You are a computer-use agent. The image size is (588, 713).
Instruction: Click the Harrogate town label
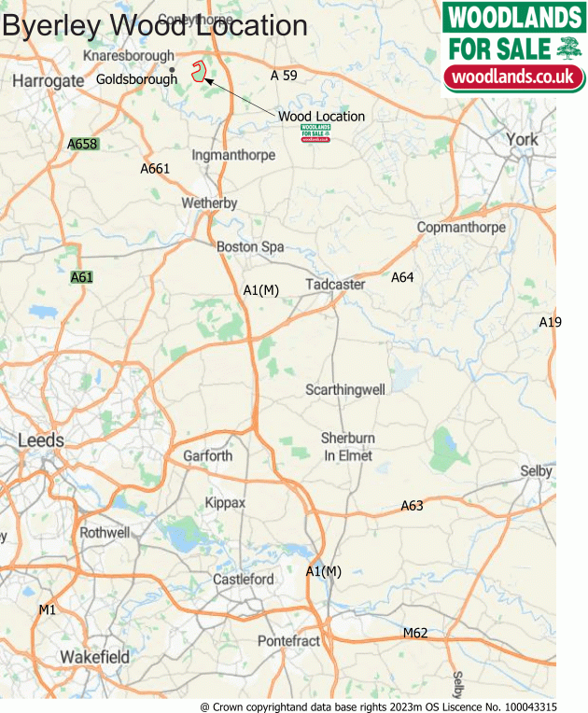click(49, 81)
